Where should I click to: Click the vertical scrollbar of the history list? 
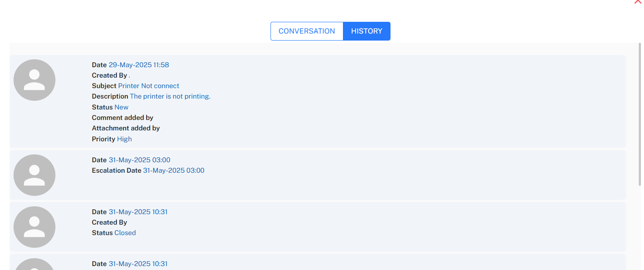click(640, 114)
